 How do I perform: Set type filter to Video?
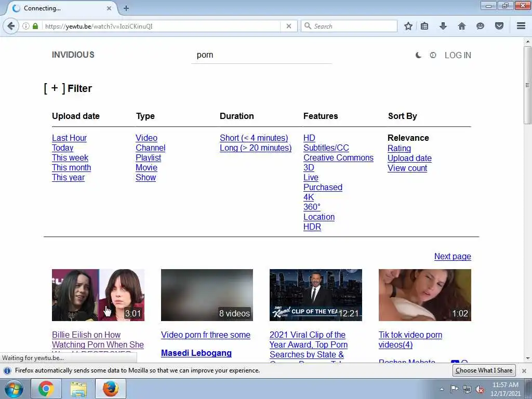pyautogui.click(x=147, y=138)
